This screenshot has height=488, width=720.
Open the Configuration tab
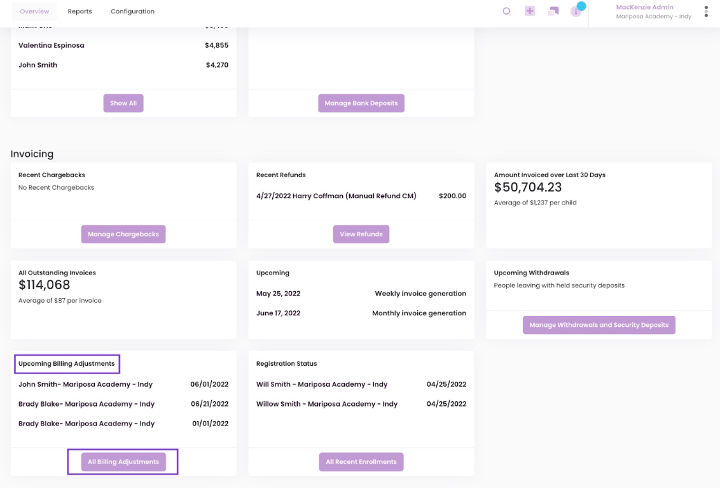click(x=133, y=11)
